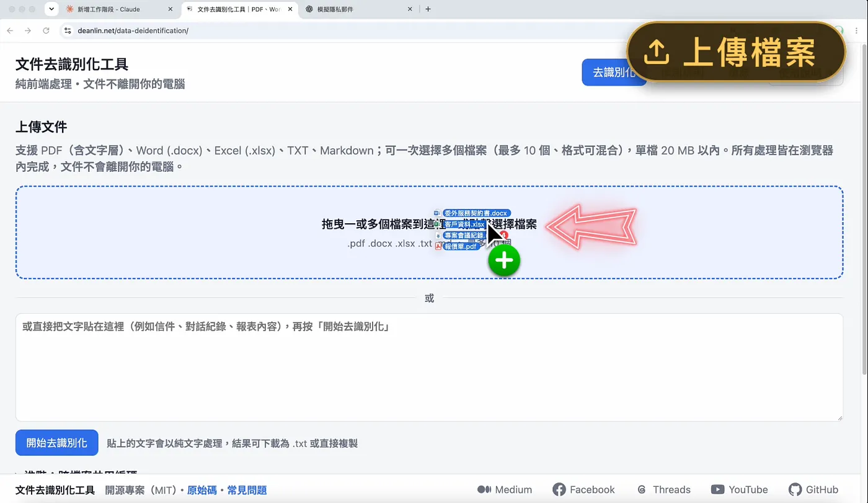Close the 模擬隱私郵件 tab
The width and height of the screenshot is (868, 503).
point(409,9)
